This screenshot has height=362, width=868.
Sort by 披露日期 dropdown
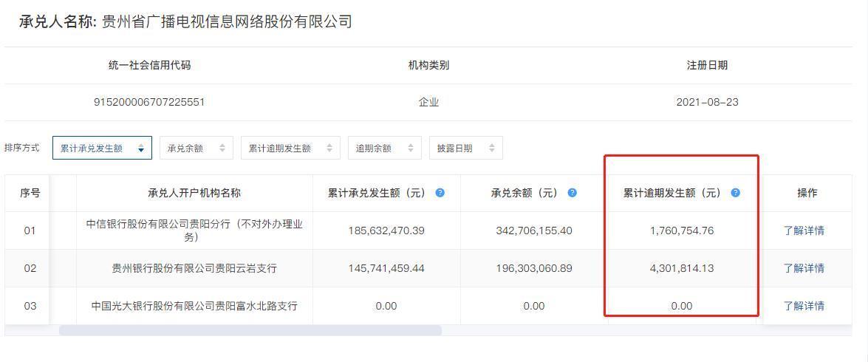click(x=466, y=148)
